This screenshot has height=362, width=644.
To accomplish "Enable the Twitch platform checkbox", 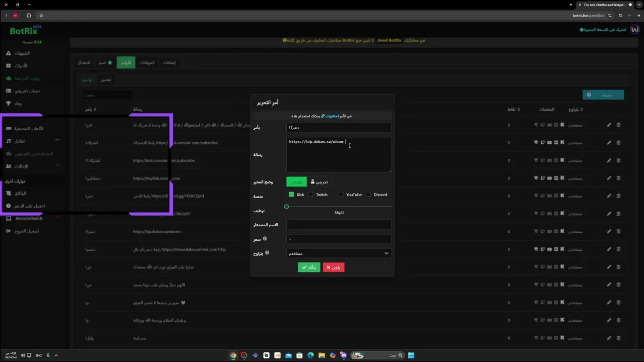I will [311, 195].
